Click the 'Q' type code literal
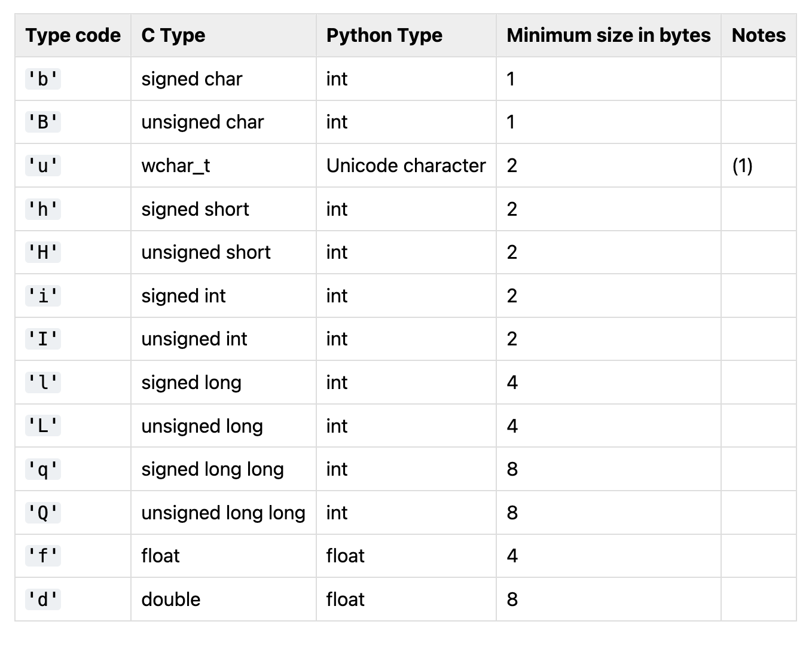 pyautogui.click(x=43, y=513)
